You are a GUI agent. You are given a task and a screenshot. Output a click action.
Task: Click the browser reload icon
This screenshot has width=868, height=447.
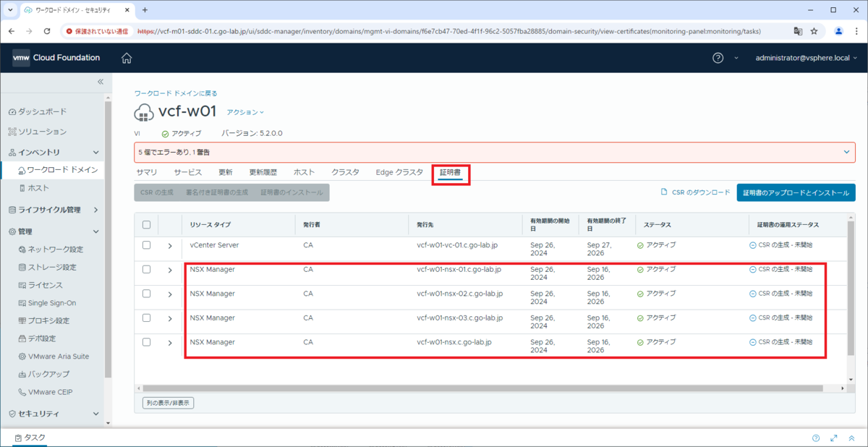click(x=47, y=32)
